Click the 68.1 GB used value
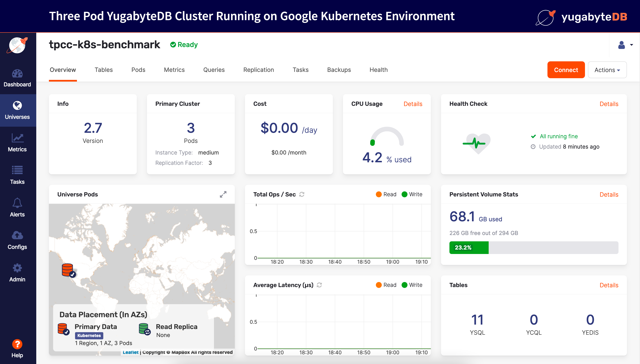Image resolution: width=640 pixels, height=364 pixels. tap(476, 216)
